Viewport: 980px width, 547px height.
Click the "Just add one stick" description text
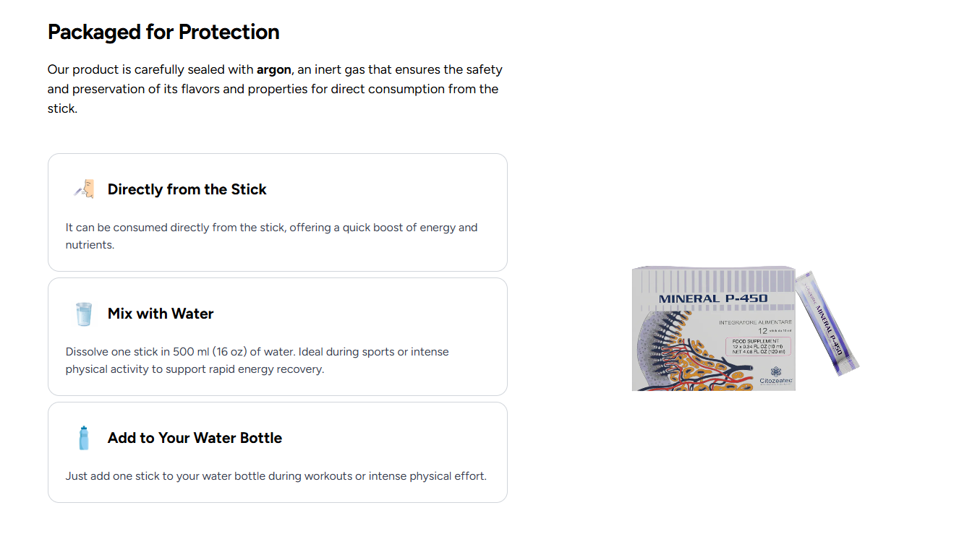276,476
